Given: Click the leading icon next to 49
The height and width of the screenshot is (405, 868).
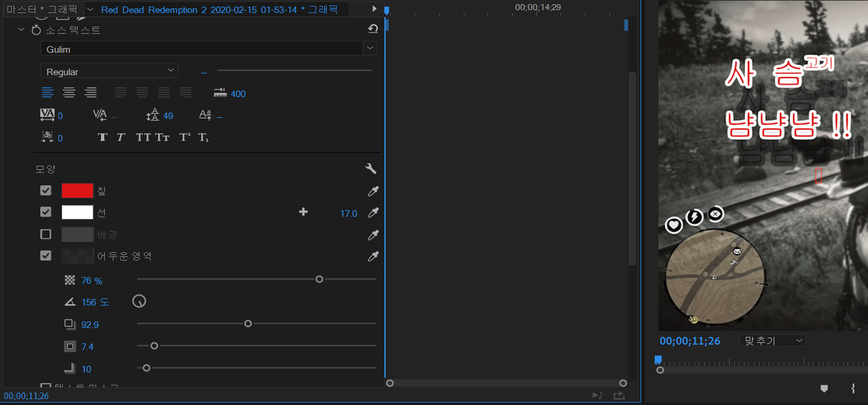Looking at the screenshot, I should [x=153, y=115].
